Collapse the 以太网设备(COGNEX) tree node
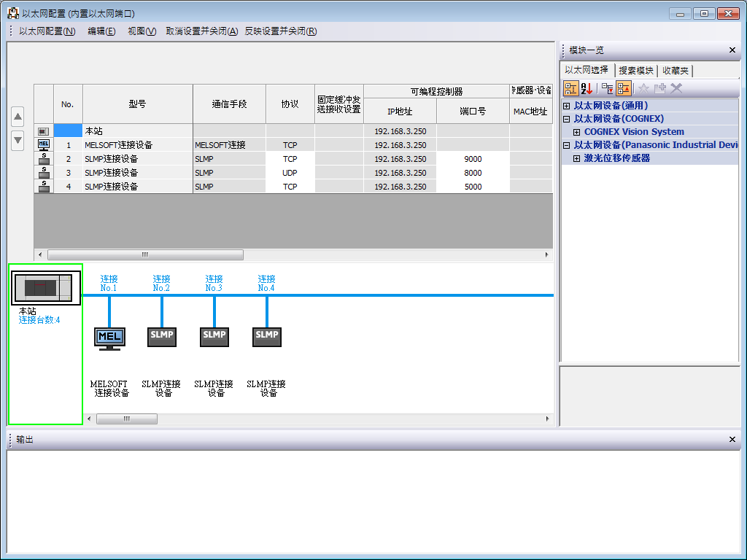The height and width of the screenshot is (560, 747). [566, 118]
